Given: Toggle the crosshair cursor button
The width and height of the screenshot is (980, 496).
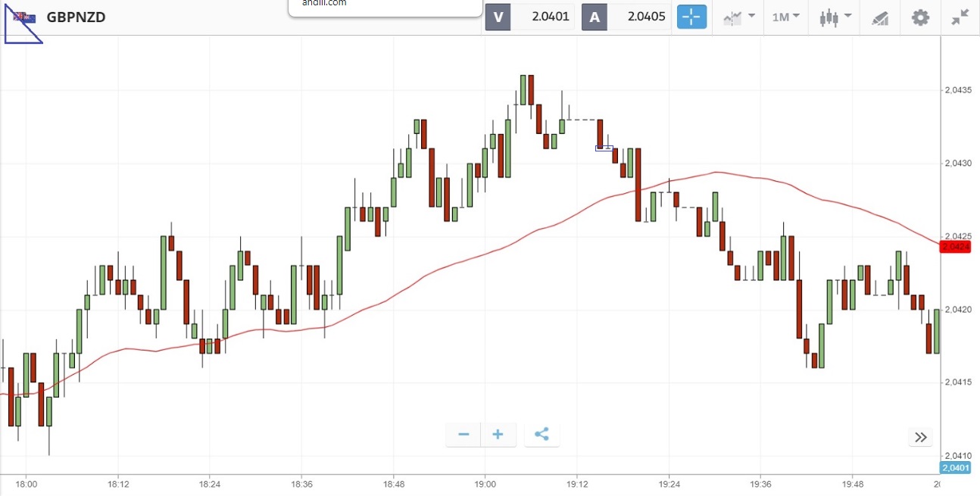Looking at the screenshot, I should (691, 17).
